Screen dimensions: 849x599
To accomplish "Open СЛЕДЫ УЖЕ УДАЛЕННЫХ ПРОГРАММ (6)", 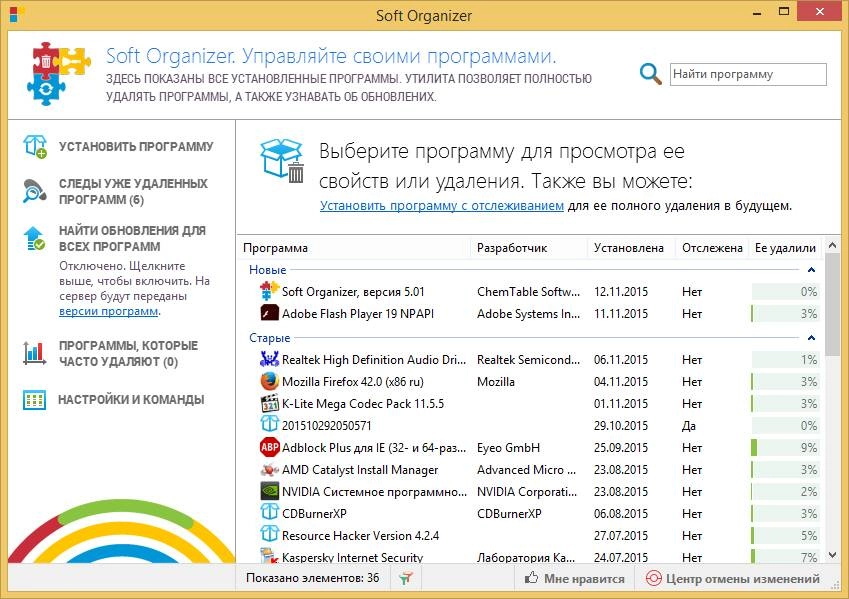I will coord(133,192).
